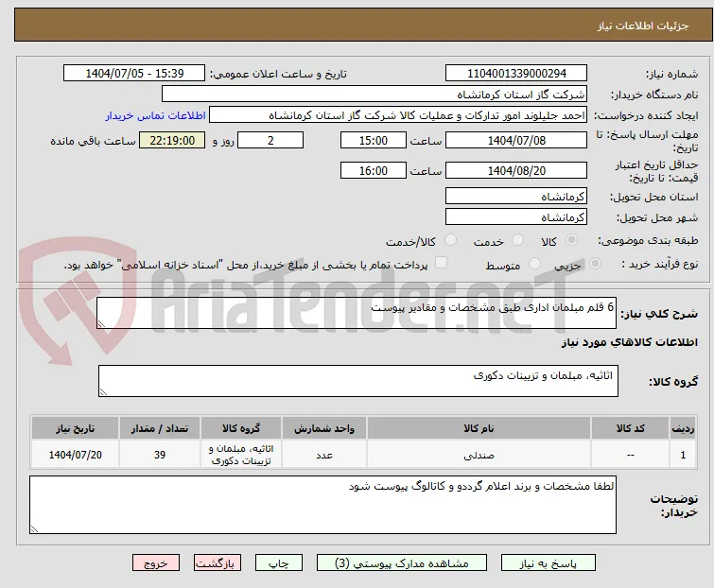Image resolution: width=714 pixels, height=588 pixels.
Task: Click the صندلی item name cell
Action: (x=479, y=455)
